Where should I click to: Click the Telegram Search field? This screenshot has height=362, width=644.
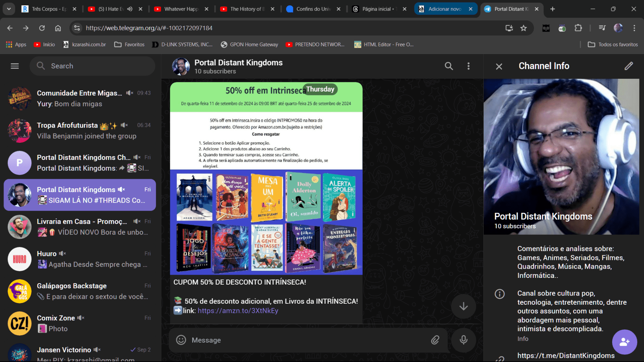93,66
